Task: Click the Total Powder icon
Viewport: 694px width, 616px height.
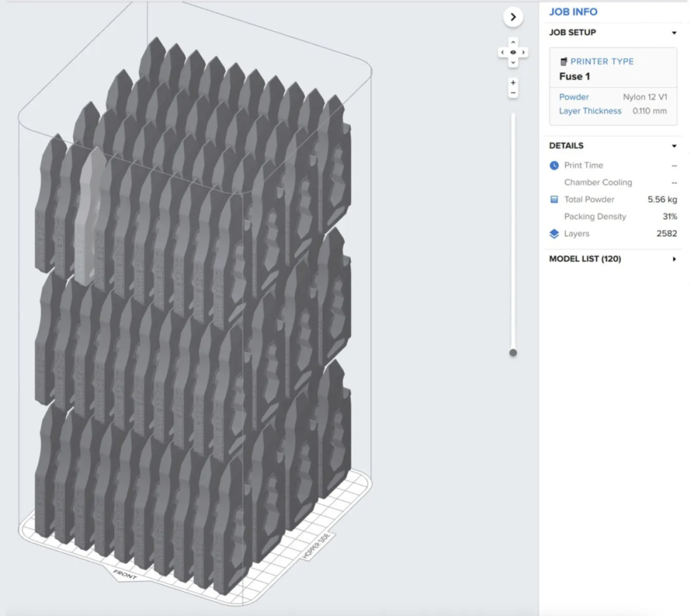Action: coord(554,200)
